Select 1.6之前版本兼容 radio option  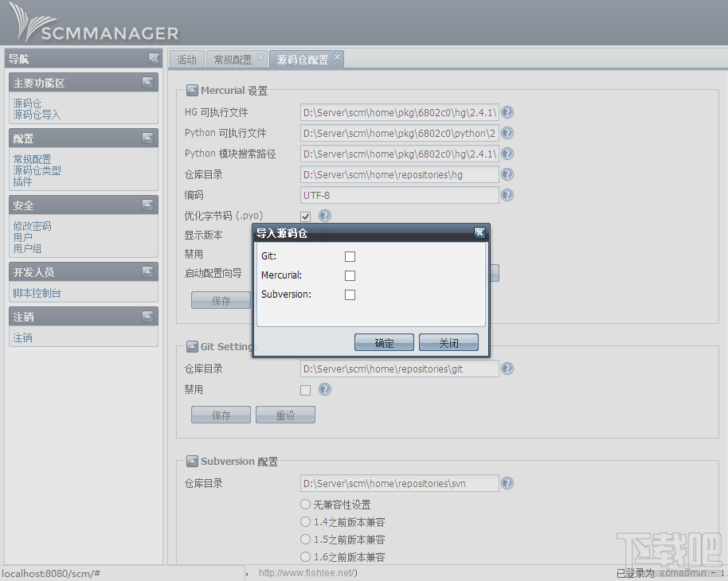pyautogui.click(x=305, y=556)
